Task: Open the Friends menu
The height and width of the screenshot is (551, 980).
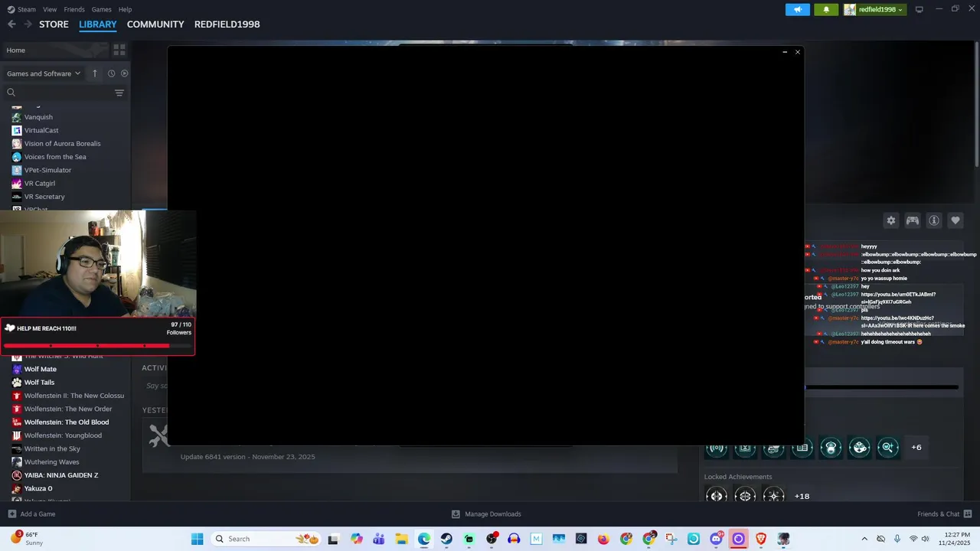Action: (x=74, y=9)
